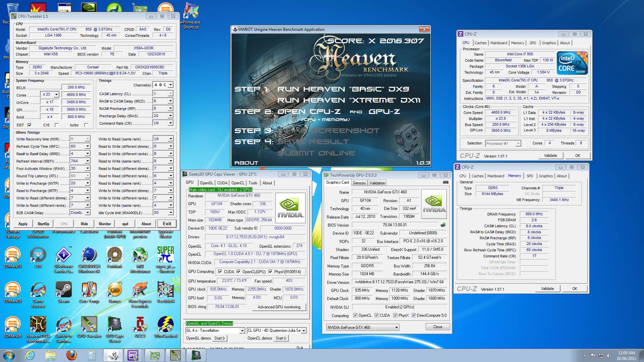The image size is (644, 362).
Task: Toggle the OpenCL computing checkbox in GPU-Z
Action: click(x=356, y=315)
